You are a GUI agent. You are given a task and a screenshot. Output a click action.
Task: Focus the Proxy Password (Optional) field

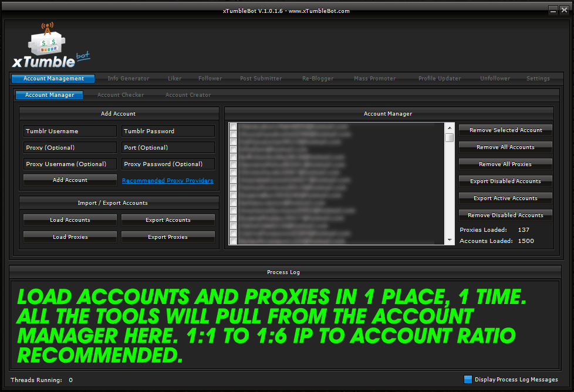(x=168, y=164)
